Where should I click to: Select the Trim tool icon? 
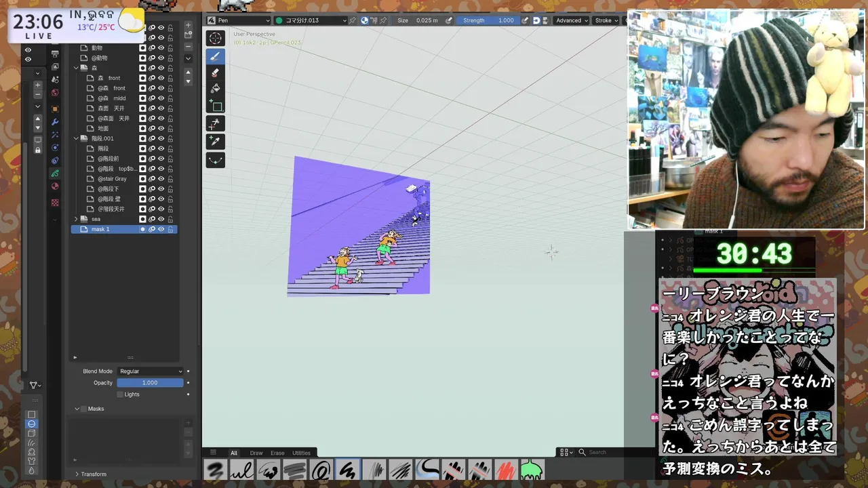point(216,124)
